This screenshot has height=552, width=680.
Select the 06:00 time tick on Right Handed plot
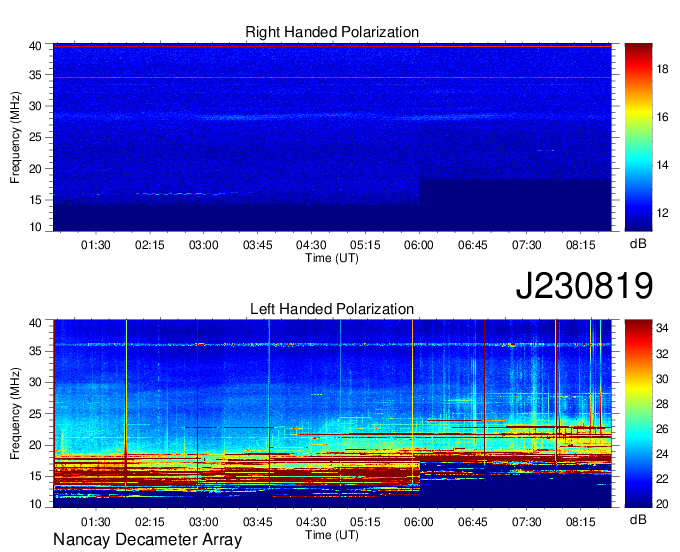[419, 245]
